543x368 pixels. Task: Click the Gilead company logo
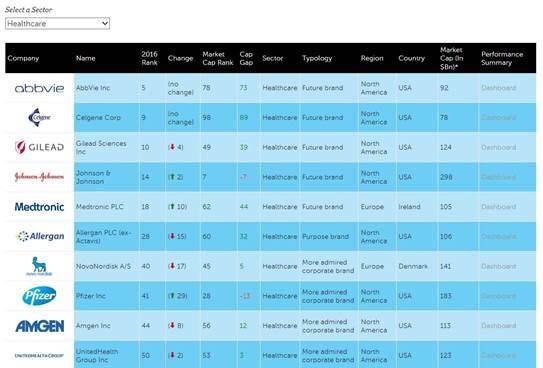[39, 147]
